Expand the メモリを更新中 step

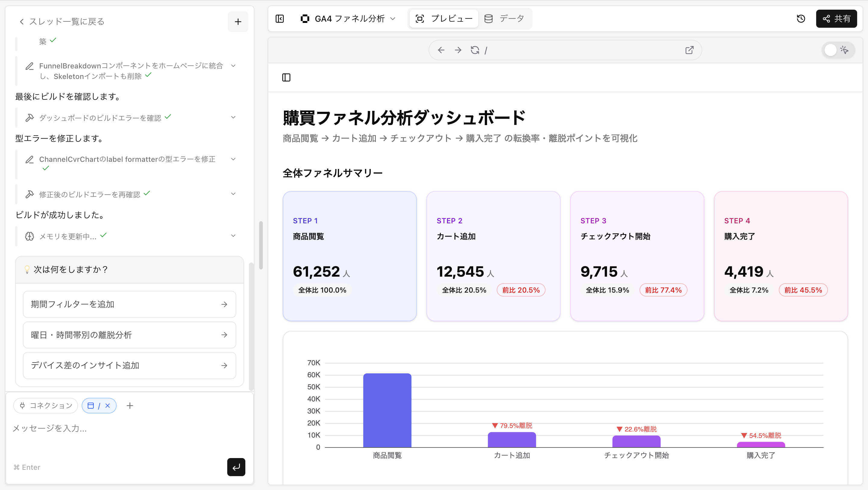(233, 236)
